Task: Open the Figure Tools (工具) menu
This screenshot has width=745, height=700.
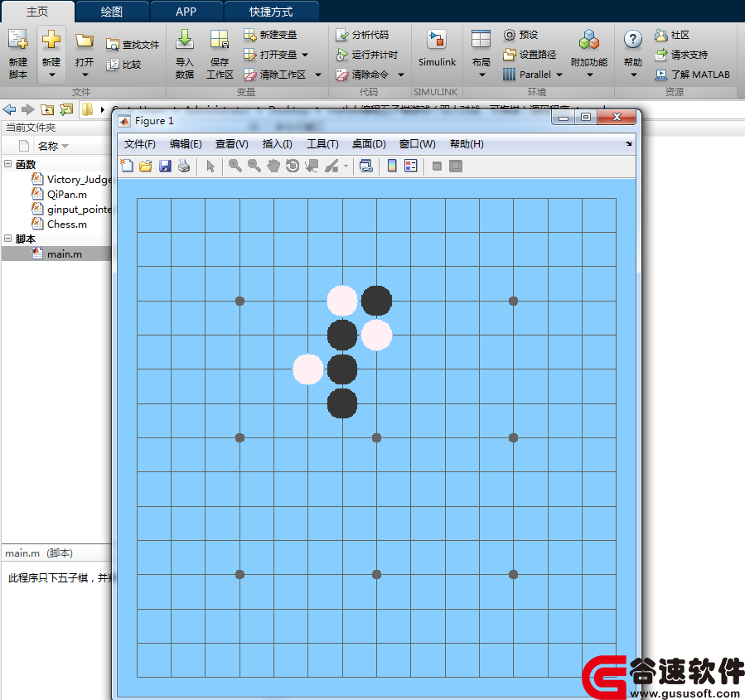Action: [322, 144]
